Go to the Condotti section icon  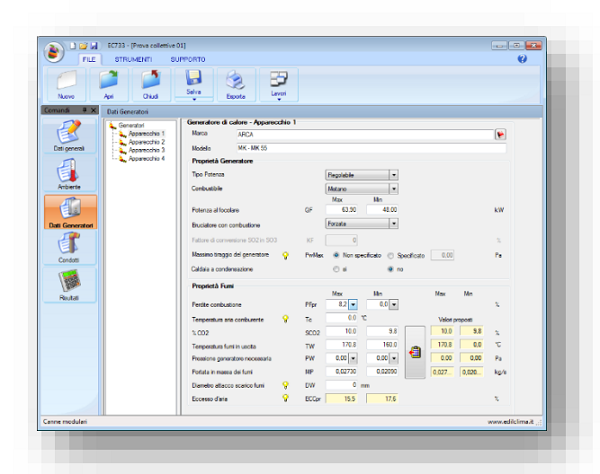67,246
